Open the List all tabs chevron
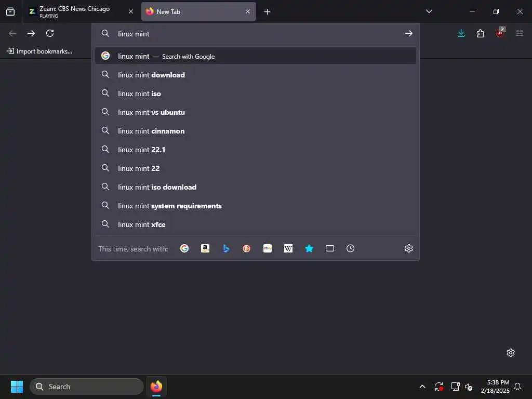Viewport: 532px width, 399px height. pyautogui.click(x=429, y=11)
